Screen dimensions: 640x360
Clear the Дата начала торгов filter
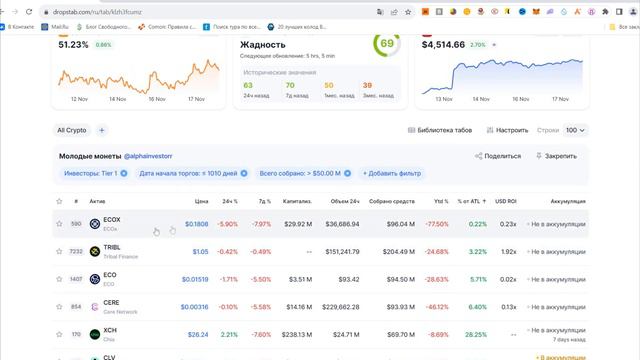click(244, 173)
